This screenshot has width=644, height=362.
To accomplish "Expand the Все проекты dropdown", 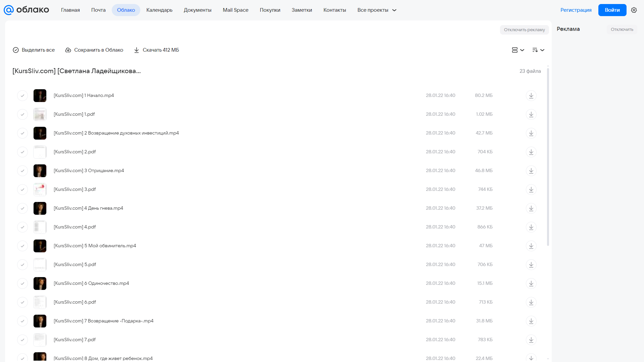I will click(377, 10).
